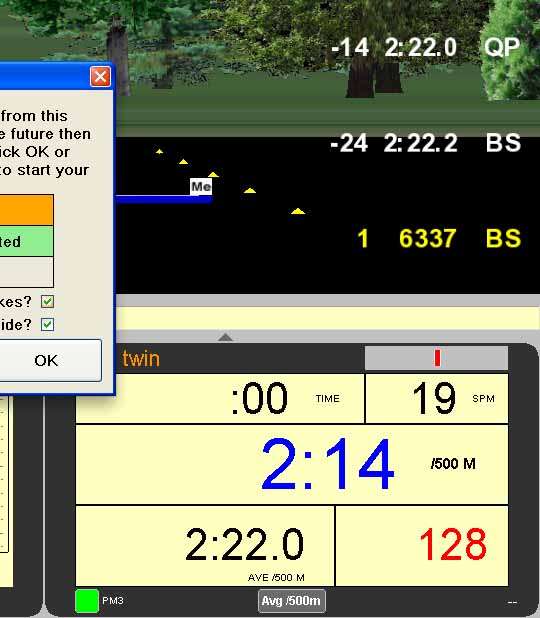Click the orange 'twin' rower label
Screen dimensions: 540x618
coord(141,359)
